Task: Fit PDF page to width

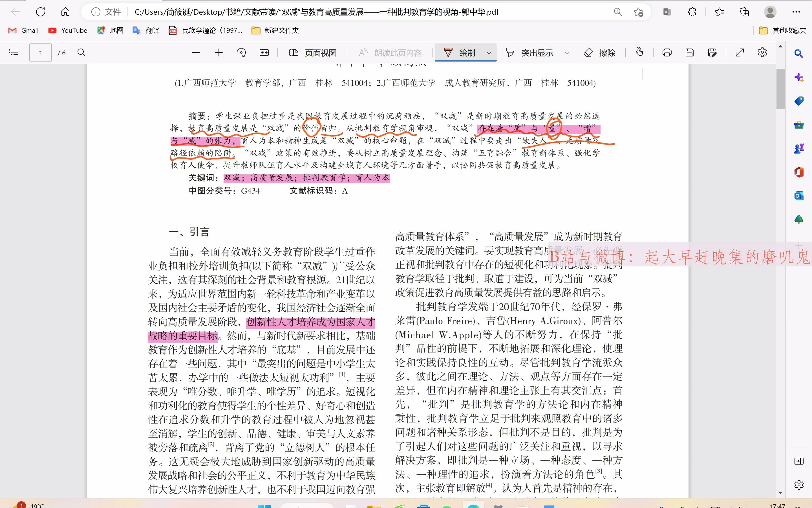Action: (x=264, y=52)
